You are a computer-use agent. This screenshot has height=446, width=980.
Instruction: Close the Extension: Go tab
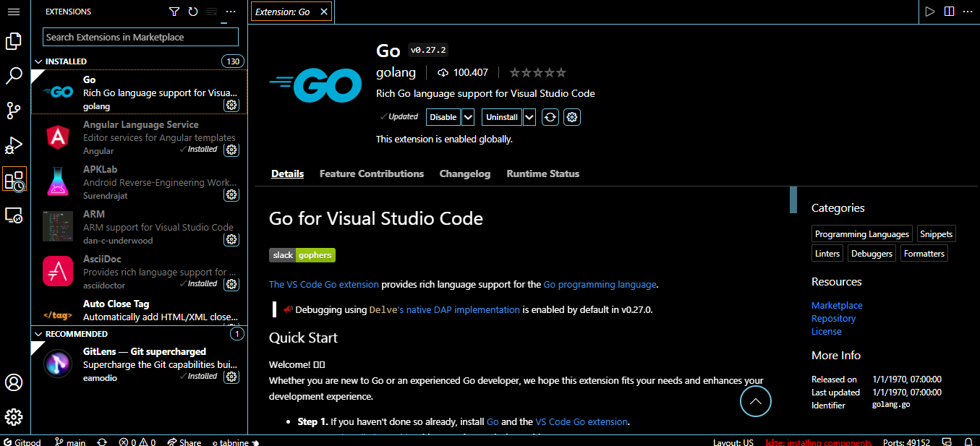click(x=323, y=12)
